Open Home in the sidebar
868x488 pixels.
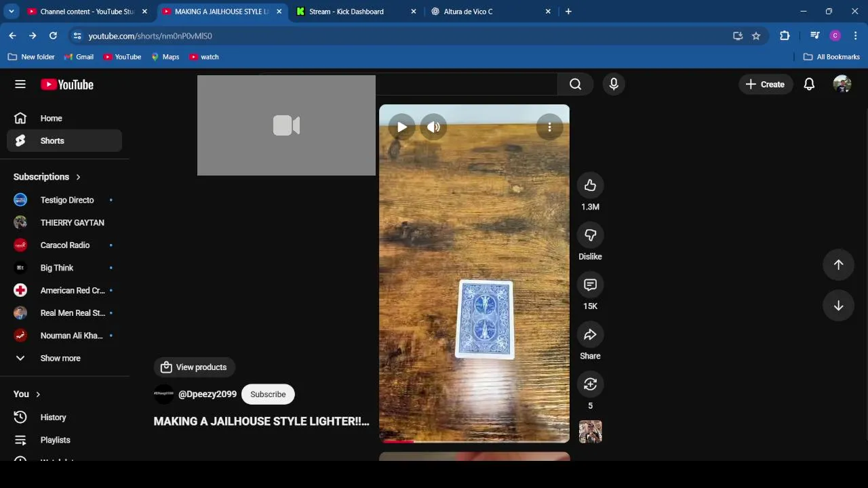[x=64, y=118]
